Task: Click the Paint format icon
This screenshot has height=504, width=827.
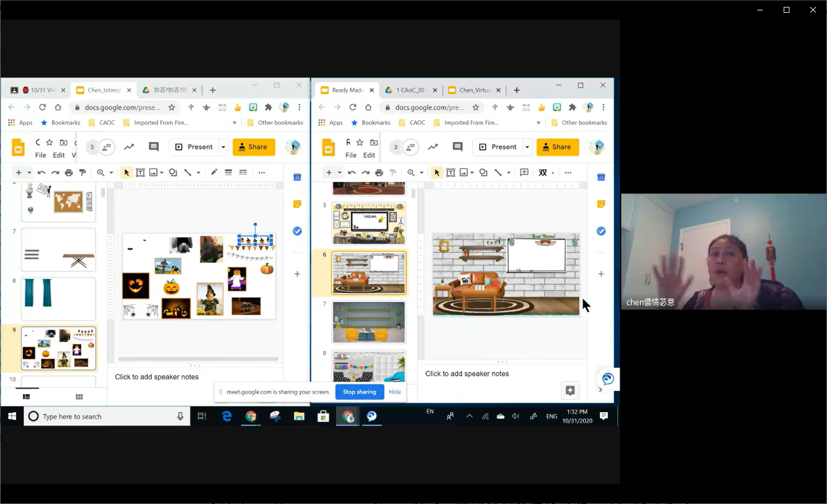Action: click(83, 172)
